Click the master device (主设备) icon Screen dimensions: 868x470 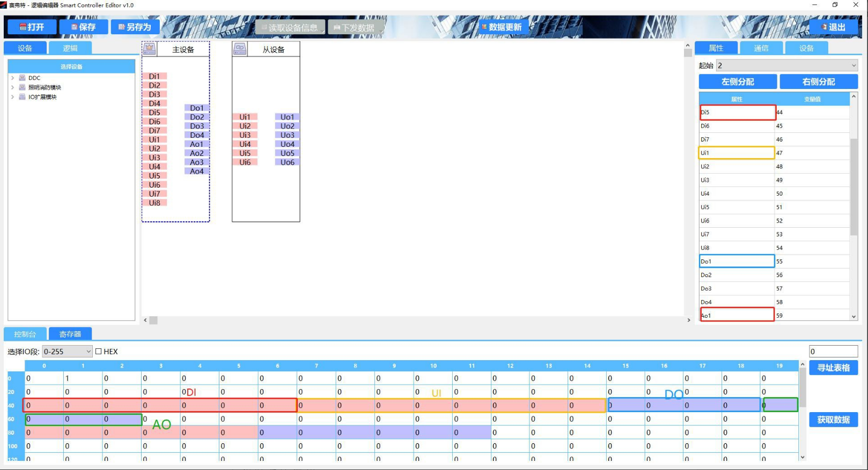pos(149,49)
